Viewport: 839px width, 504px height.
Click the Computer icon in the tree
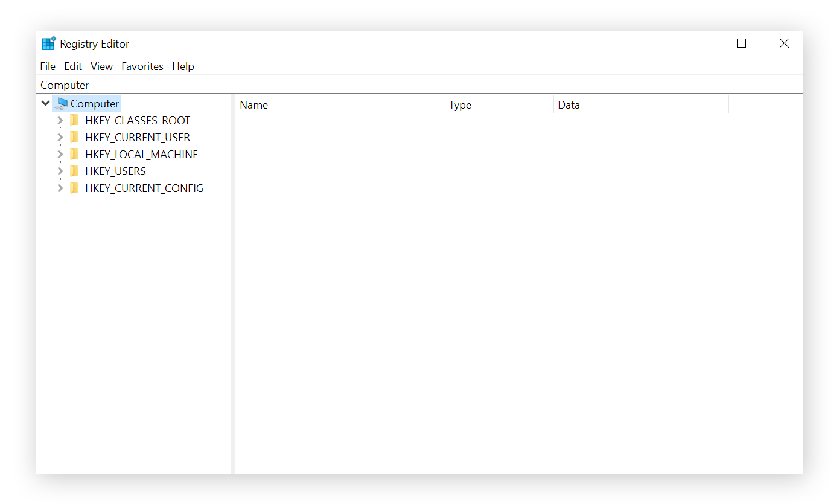62,103
